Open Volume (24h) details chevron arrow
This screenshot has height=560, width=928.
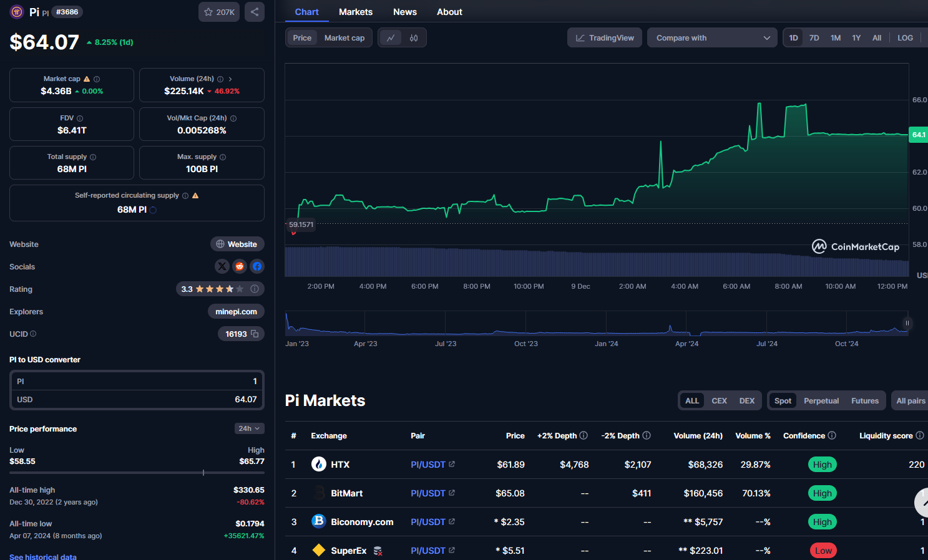point(230,79)
